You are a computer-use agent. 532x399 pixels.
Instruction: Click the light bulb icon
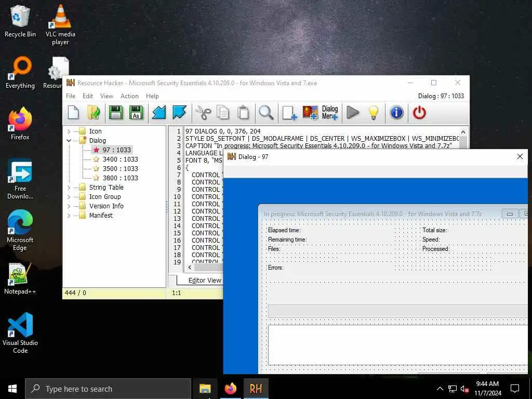pos(373,113)
